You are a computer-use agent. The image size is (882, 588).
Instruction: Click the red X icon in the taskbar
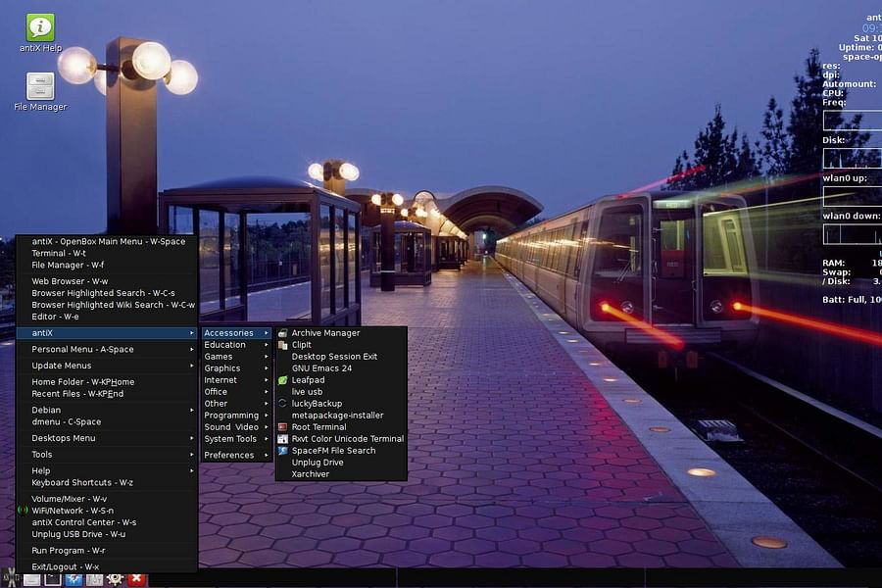[134, 579]
